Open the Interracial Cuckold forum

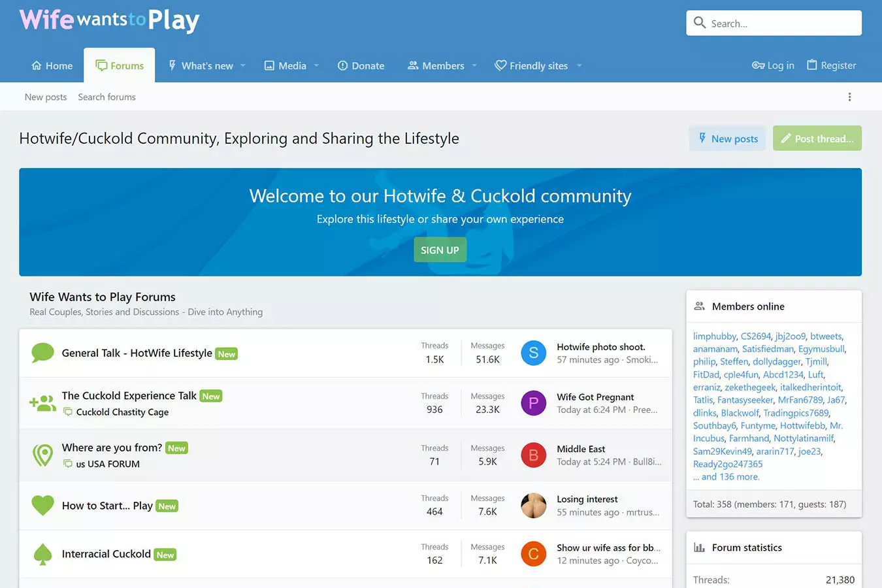pyautogui.click(x=106, y=554)
